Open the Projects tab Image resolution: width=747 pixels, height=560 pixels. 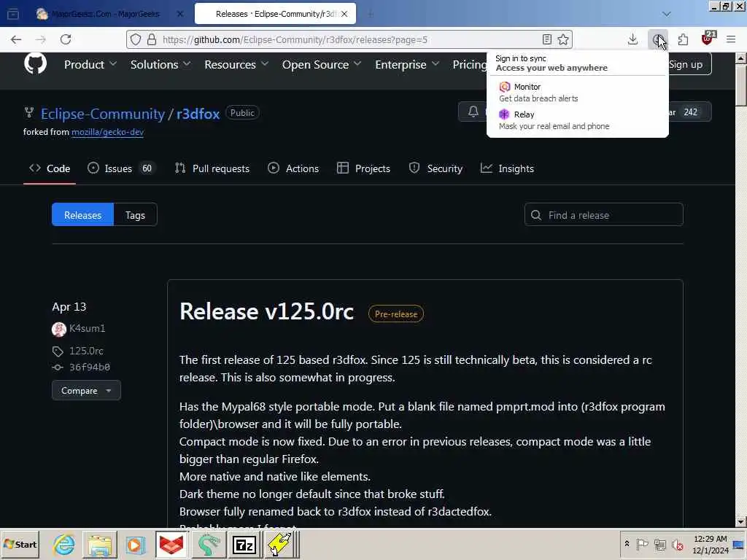coord(363,168)
